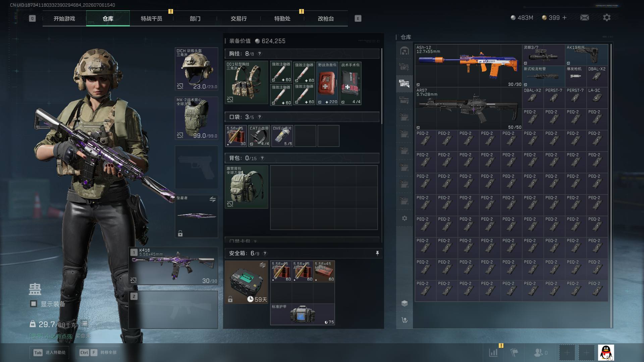Click the statistics bar chart icon
Image resolution: width=644 pixels, height=362 pixels.
point(493,352)
